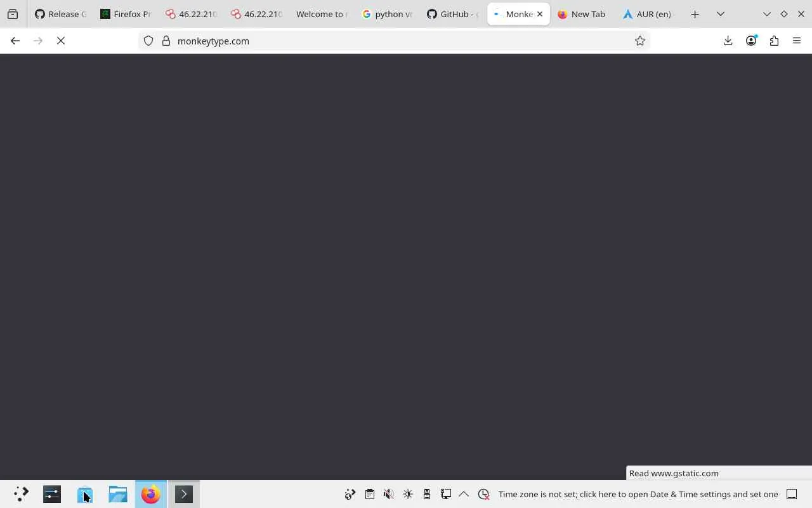
Task: Open the KDE application launcher
Action: tap(21, 494)
